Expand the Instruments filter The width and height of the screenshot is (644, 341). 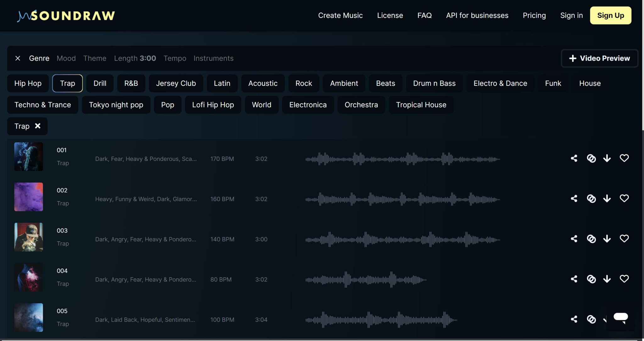(213, 58)
